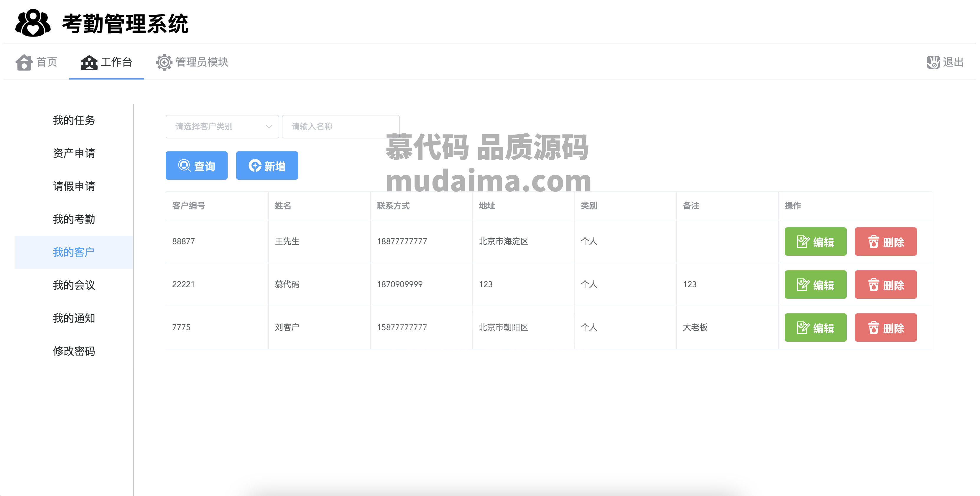The image size is (980, 496).
Task: Click phone number 15877777777
Action: [402, 327]
